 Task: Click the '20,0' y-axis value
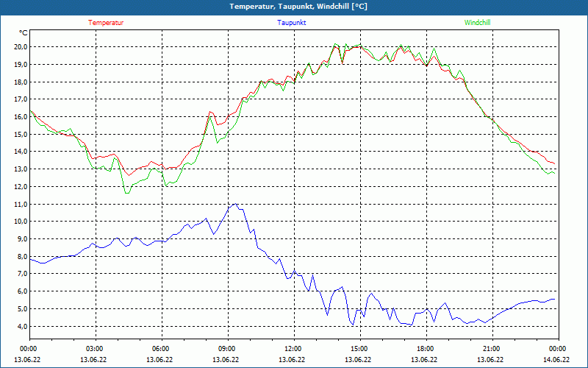coord(21,47)
